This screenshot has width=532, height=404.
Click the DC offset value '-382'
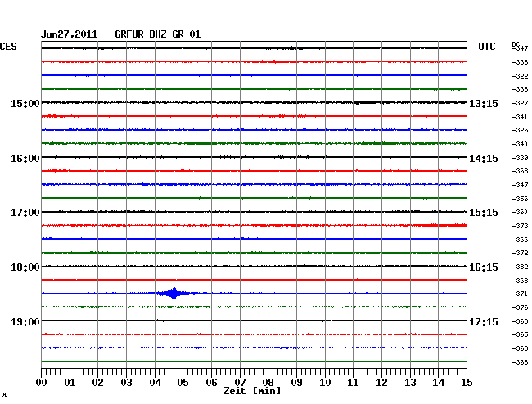[x=520, y=267]
